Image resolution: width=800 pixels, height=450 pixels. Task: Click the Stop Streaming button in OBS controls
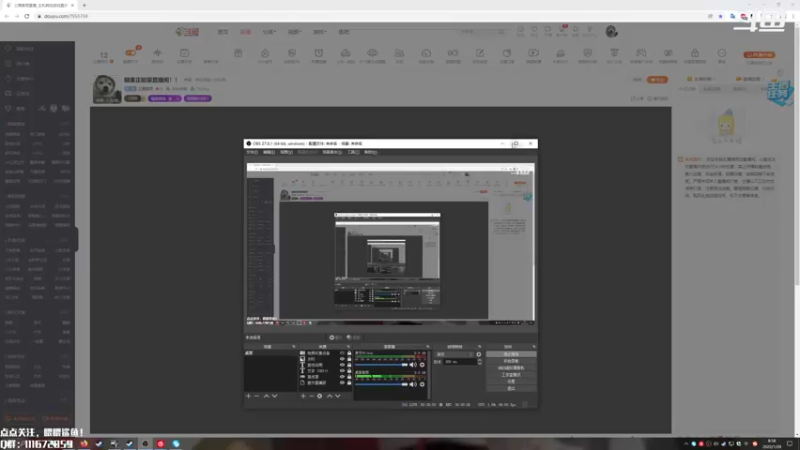point(511,354)
